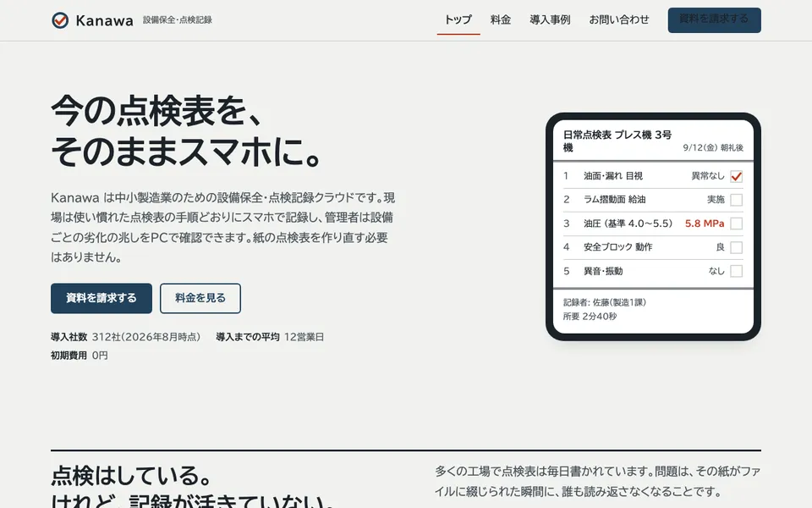
Task: Open お問い合わせ in the header menu
Action: (x=619, y=19)
